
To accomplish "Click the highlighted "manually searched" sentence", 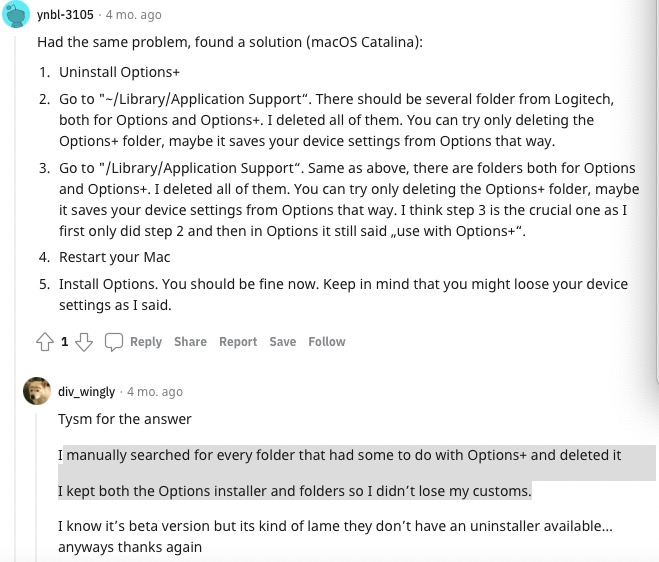I will [x=340, y=455].
